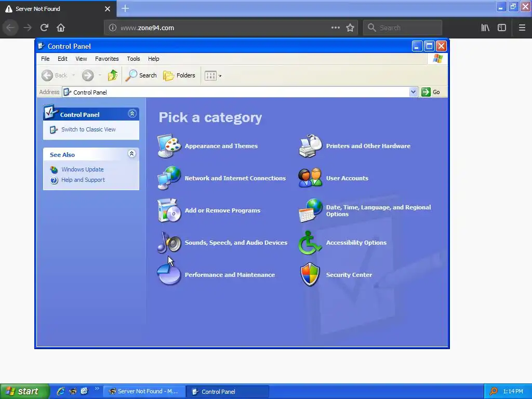The width and height of the screenshot is (532, 399).
Task: Open the View menu
Action: click(81, 59)
